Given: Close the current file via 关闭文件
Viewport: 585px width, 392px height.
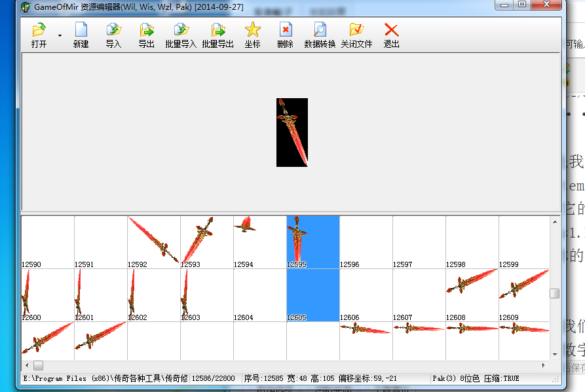Looking at the screenshot, I should click(356, 35).
